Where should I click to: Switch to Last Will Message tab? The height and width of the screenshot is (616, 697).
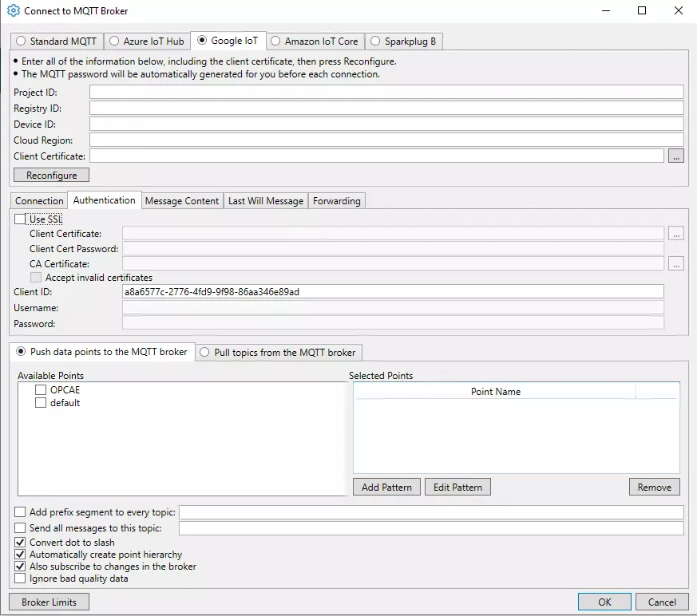pos(266,201)
